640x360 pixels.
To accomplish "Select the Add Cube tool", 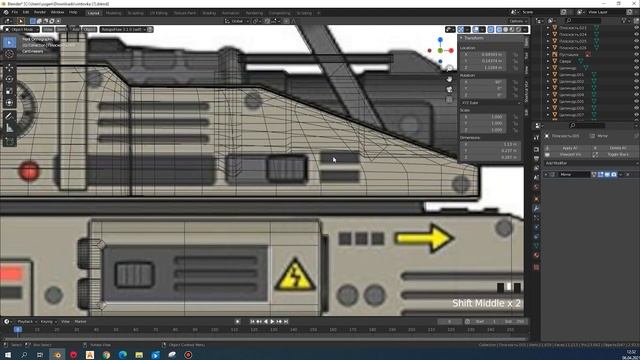I will 9,142.
